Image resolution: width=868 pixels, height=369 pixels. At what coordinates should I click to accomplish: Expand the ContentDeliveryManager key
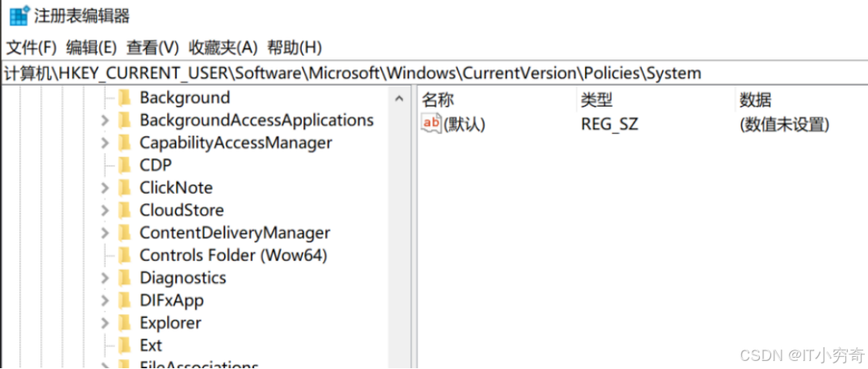coord(105,233)
